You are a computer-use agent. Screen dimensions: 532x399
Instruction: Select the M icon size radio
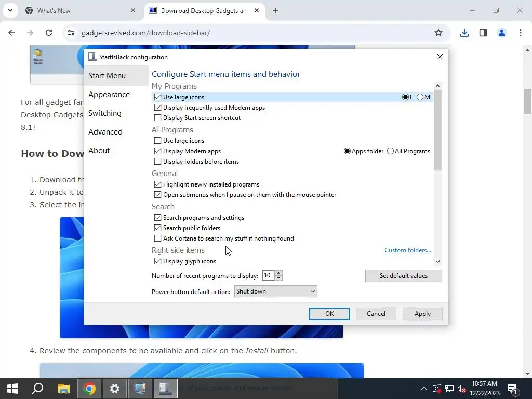[420, 97]
